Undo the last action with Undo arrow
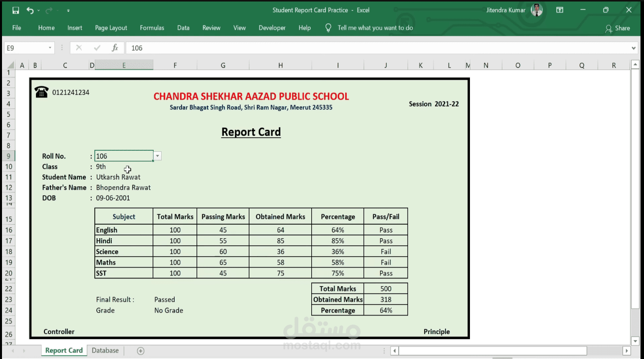 [30, 10]
